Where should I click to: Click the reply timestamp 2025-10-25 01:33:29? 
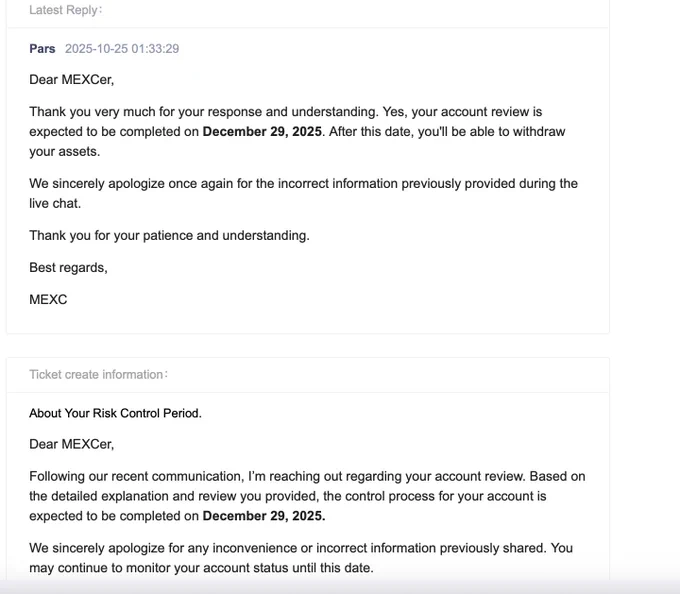122,48
